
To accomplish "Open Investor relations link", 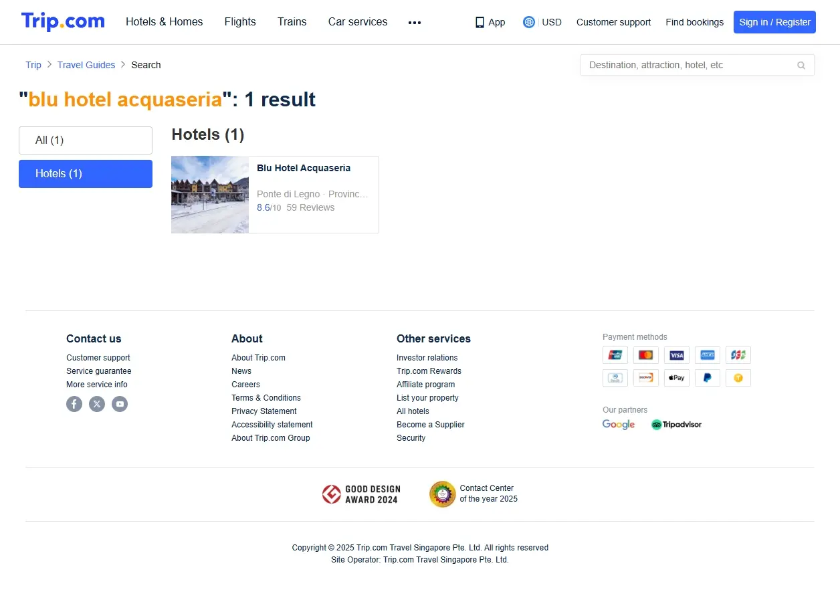I will point(427,358).
